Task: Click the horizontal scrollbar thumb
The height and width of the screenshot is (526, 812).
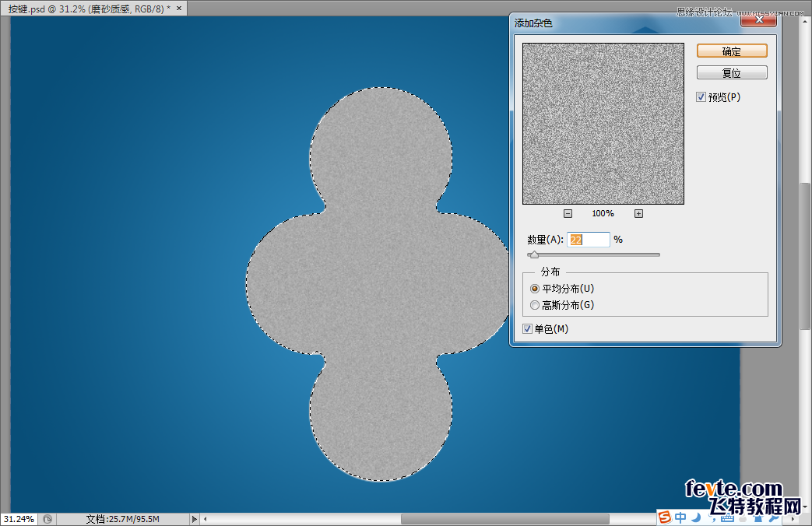Action: [505, 519]
